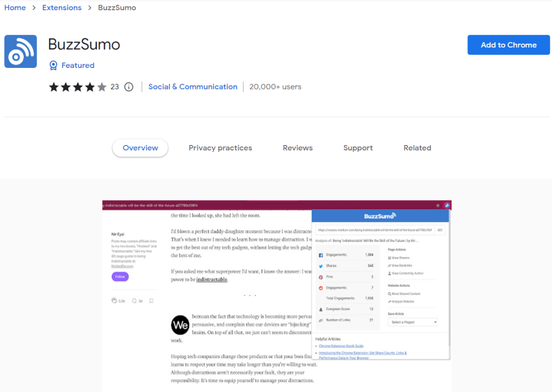Switch to Privacy practices tab
This screenshot has height=392, width=552.
[220, 148]
